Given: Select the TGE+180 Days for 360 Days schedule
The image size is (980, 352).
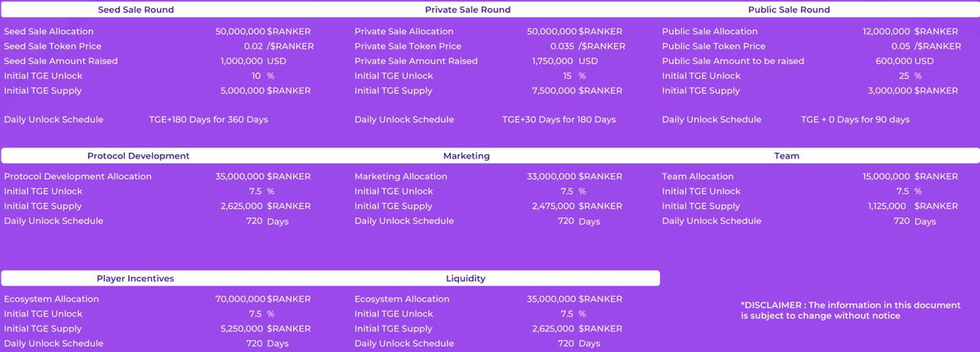Looking at the screenshot, I should point(208,120).
